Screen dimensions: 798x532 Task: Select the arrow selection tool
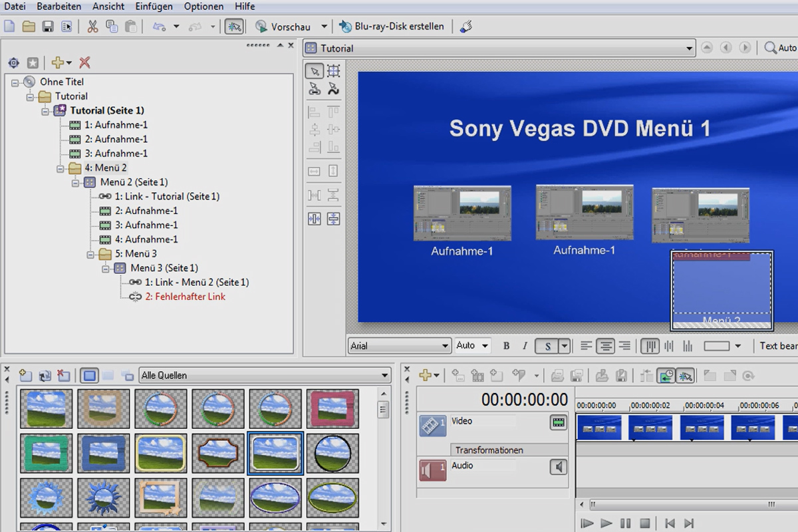(x=315, y=70)
